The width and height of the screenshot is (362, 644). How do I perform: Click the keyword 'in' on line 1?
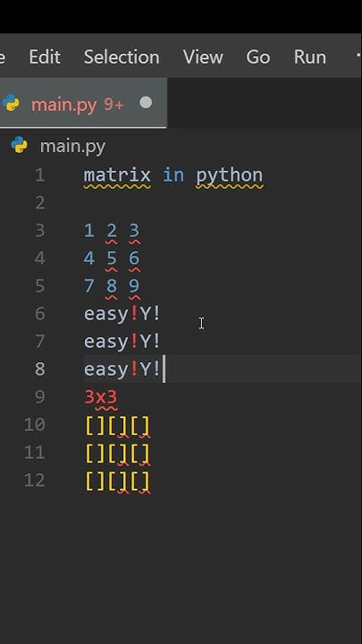tap(173, 175)
